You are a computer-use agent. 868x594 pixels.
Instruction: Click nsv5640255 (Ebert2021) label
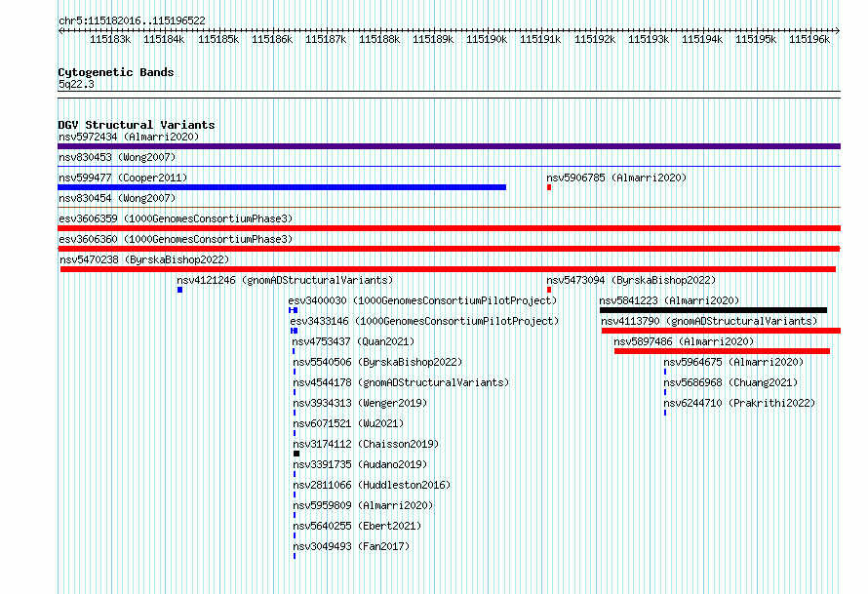point(357,526)
